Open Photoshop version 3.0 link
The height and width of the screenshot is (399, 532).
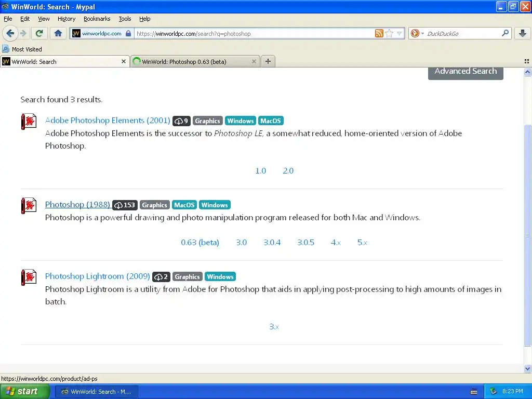tap(241, 243)
